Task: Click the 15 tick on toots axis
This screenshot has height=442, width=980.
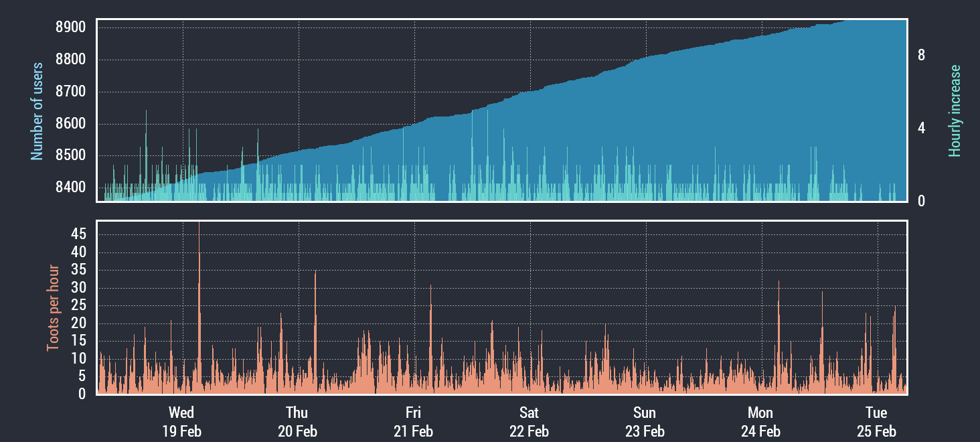Action: (79, 341)
